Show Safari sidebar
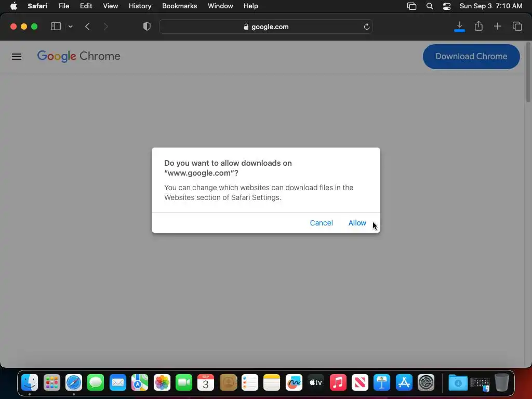Viewport: 532px width, 399px height. [56, 26]
